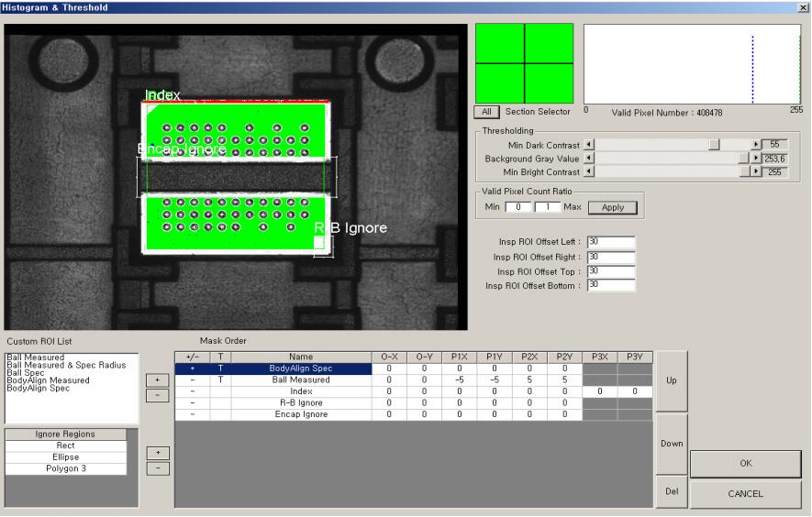Click the plus button beside Custom ROI List
812x517 pixels.
point(156,380)
